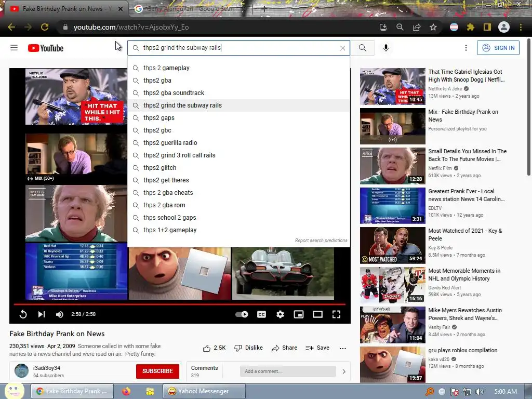Open more actions ellipsis below video
Image resolution: width=532 pixels, height=399 pixels.
[x=343, y=349]
